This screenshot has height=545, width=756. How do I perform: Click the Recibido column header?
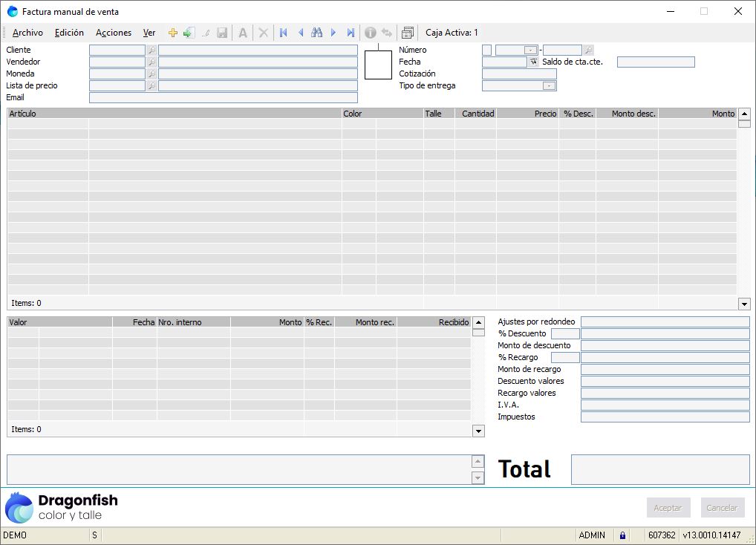(434, 322)
